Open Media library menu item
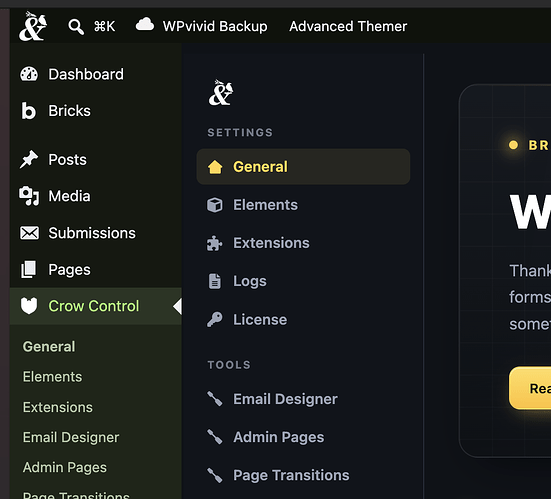Image resolution: width=551 pixels, height=499 pixels. pos(70,196)
